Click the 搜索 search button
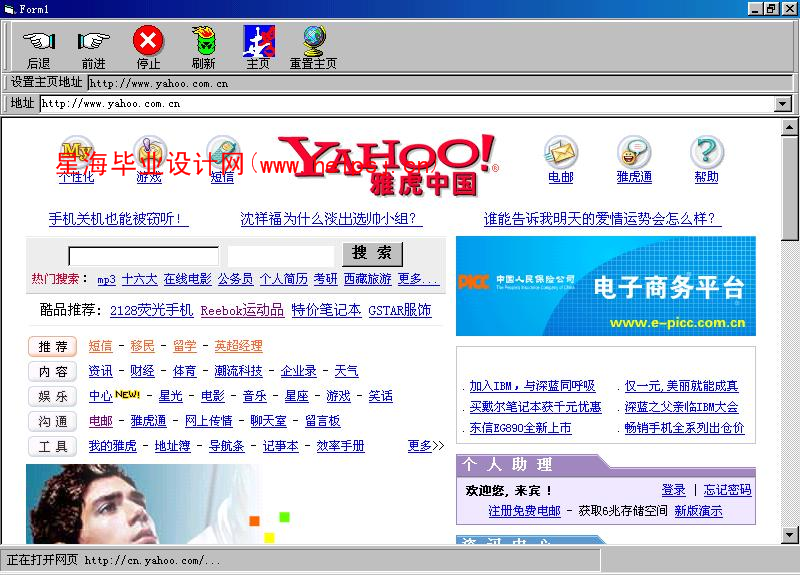The image size is (800, 575). pyautogui.click(x=372, y=254)
